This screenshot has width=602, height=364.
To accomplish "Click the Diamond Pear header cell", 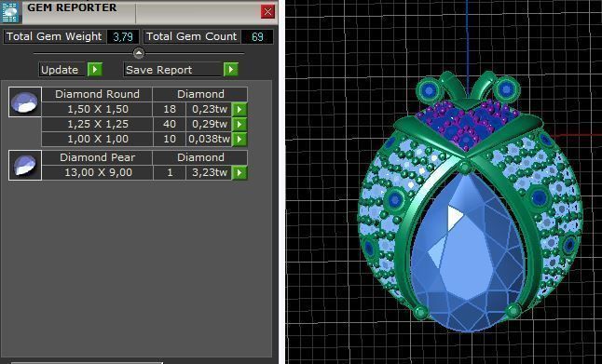I will pyautogui.click(x=97, y=157).
